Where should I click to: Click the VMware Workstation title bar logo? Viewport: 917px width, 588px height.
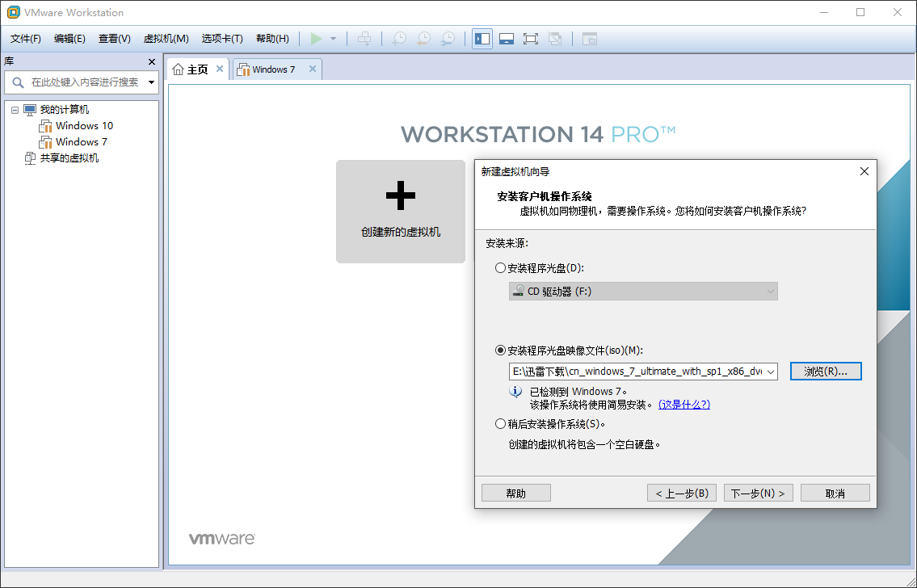click(13, 12)
